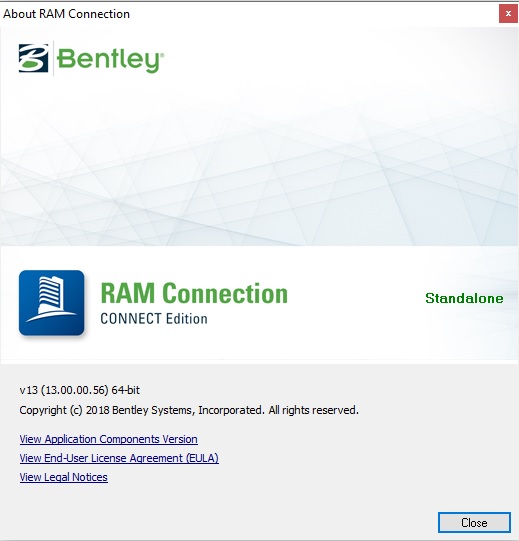Open View Legal Notices link
The width and height of the screenshot is (519, 541).
(63, 477)
